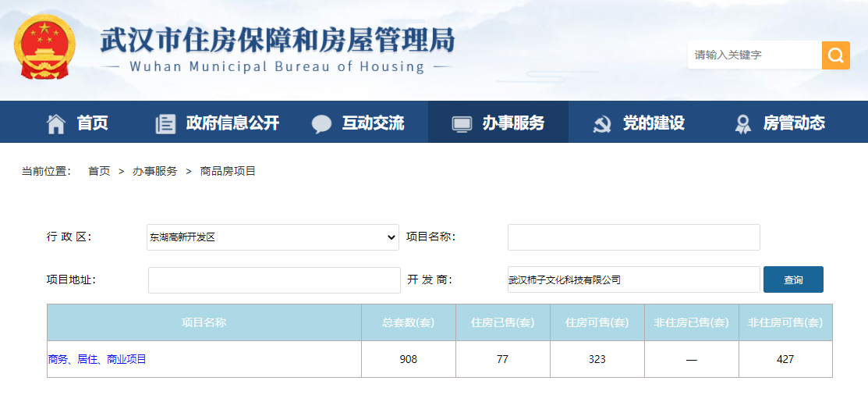The width and height of the screenshot is (868, 395).
Task: Click the 住房可售(套) column header
Action: click(597, 322)
